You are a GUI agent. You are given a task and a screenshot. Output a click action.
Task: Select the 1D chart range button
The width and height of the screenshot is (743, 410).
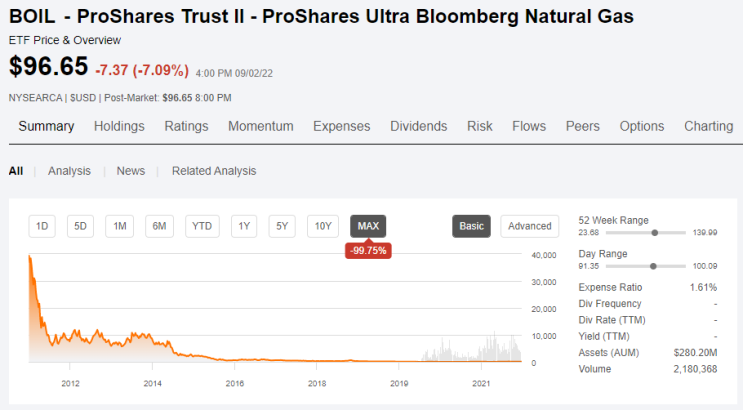(42, 226)
